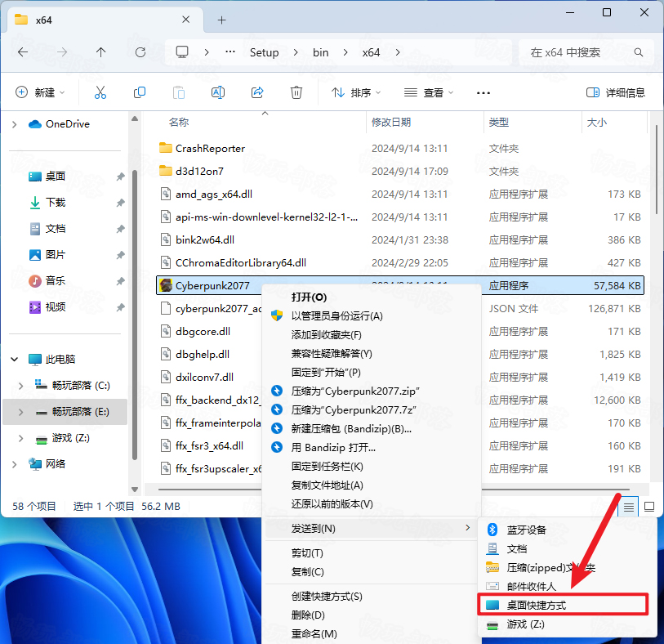Open a new tab with plus button
Viewport: 664px width, 644px height.
(x=221, y=20)
